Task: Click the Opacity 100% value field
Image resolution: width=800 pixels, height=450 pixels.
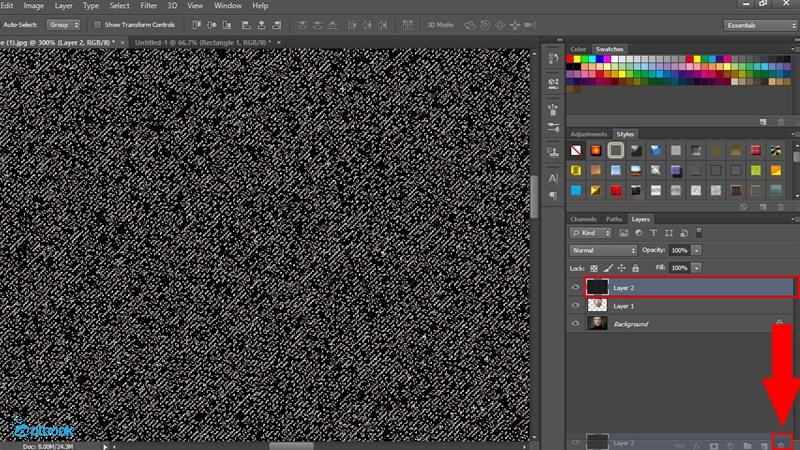Action: (680, 250)
